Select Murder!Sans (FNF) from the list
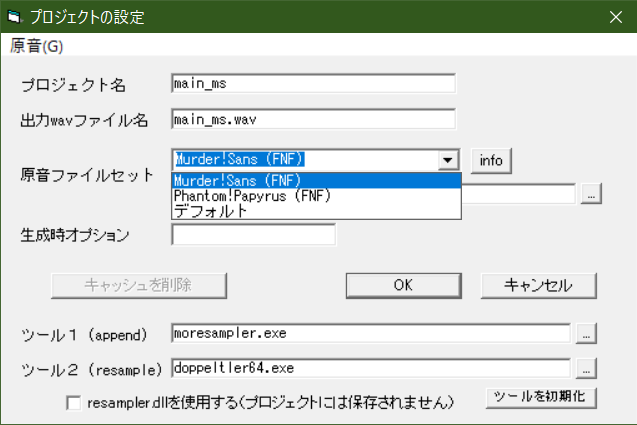Viewport: 637px width, 425px height. [x=316, y=181]
